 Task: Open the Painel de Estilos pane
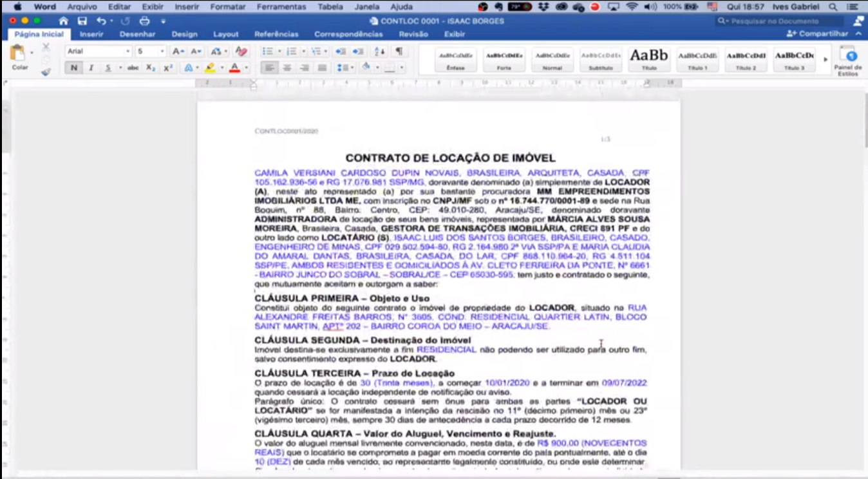click(847, 61)
